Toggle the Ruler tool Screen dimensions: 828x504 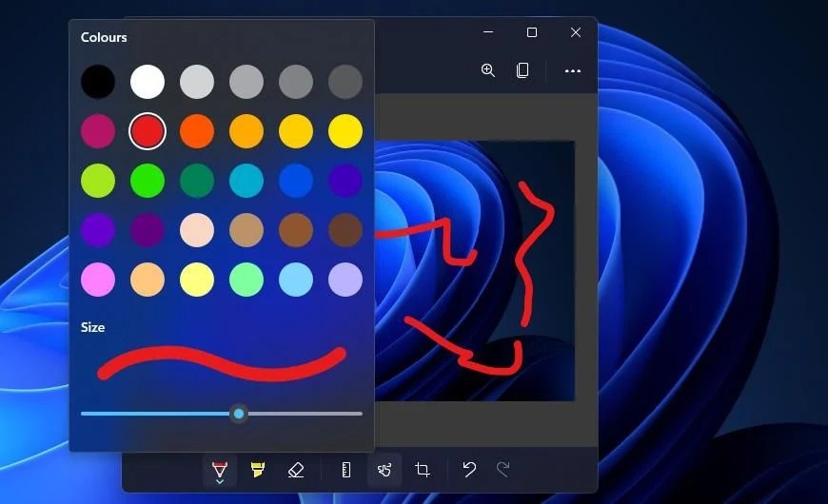pyautogui.click(x=345, y=470)
